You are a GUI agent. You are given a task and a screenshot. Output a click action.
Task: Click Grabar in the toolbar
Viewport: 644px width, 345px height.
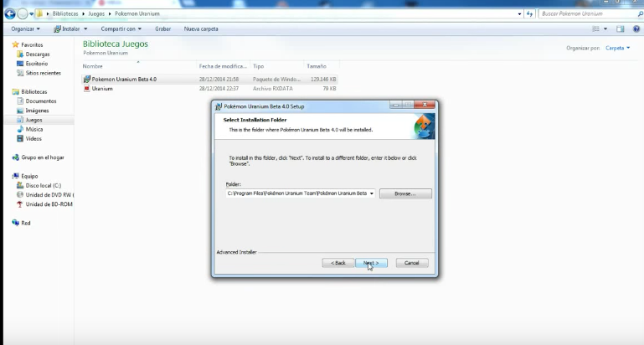click(x=162, y=28)
